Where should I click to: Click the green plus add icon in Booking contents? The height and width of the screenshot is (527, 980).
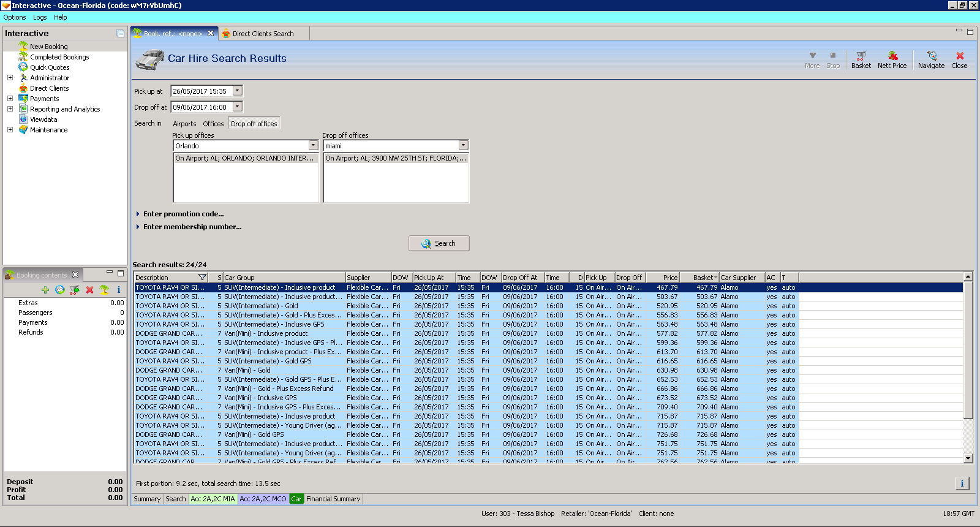point(45,290)
